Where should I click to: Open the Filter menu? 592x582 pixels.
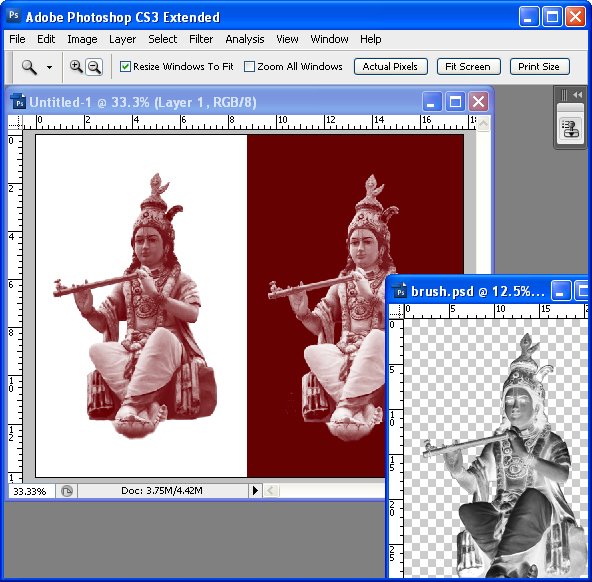tap(201, 39)
